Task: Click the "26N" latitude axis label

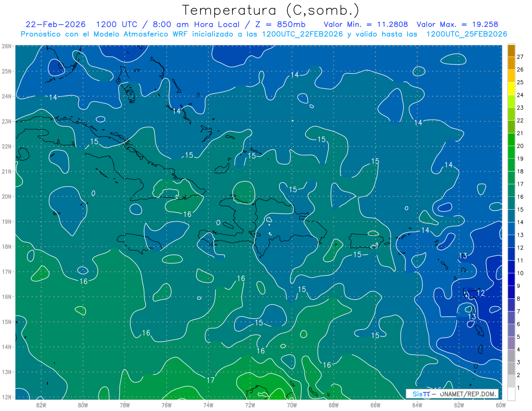Action: click(x=6, y=46)
